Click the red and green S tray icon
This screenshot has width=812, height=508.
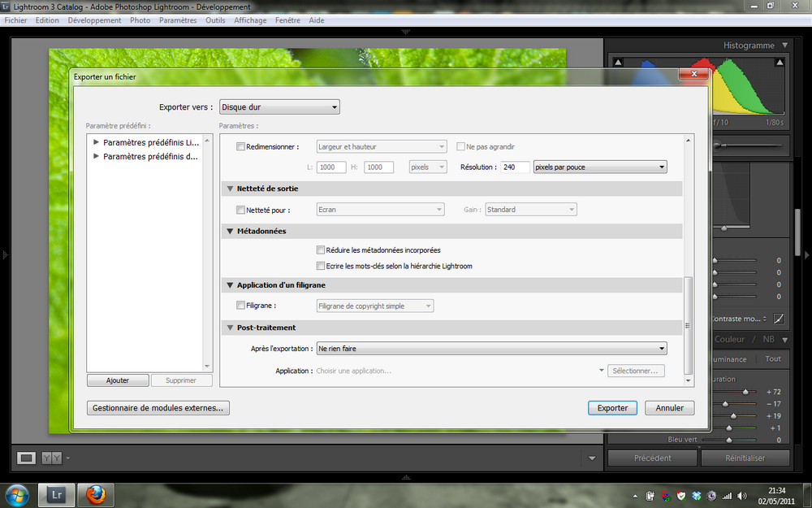pyautogui.click(x=666, y=496)
